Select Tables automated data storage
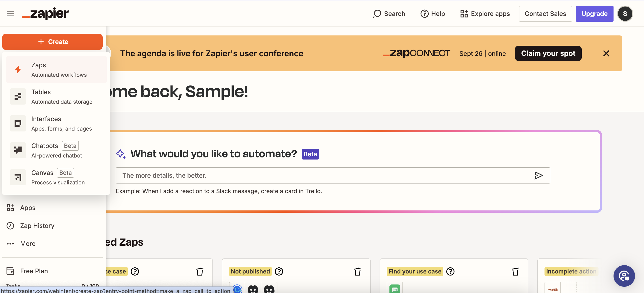 coord(56,97)
